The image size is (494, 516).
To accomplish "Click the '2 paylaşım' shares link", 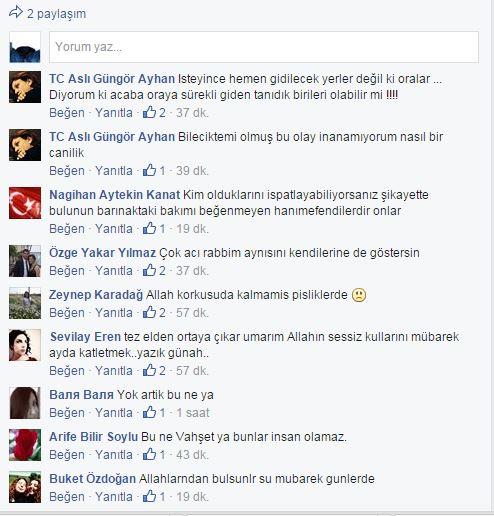I will 56,14.
